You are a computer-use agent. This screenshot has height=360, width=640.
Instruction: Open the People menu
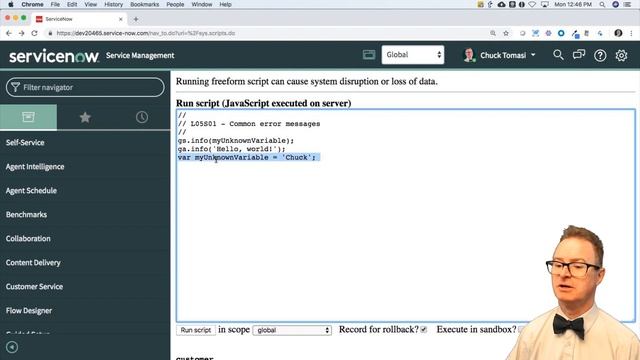pyautogui.click(x=175, y=4)
